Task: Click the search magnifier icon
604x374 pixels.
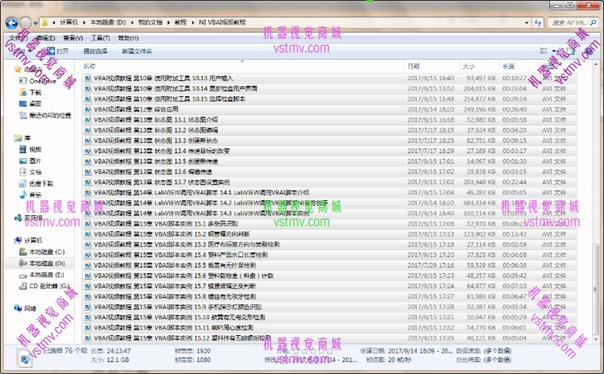Action: [x=593, y=23]
